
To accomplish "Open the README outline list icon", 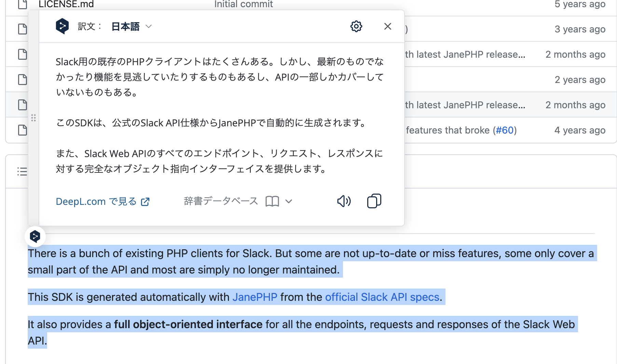I will click(x=22, y=171).
